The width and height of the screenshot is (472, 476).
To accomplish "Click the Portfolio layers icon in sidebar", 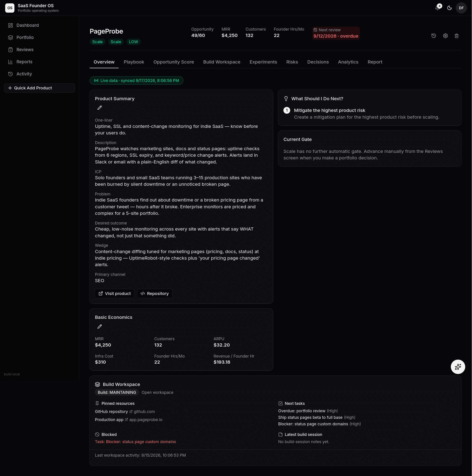I will click(x=10, y=37).
